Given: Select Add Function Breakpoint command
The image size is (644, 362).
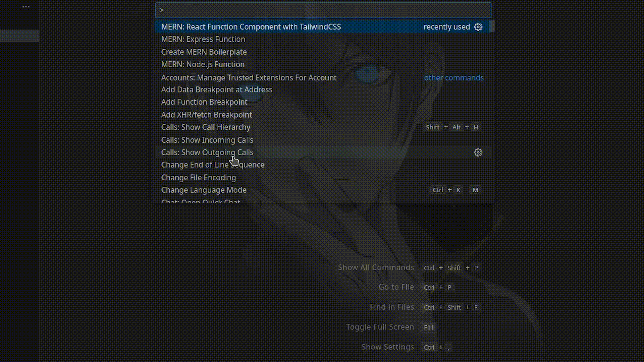Looking at the screenshot, I should pos(204,102).
